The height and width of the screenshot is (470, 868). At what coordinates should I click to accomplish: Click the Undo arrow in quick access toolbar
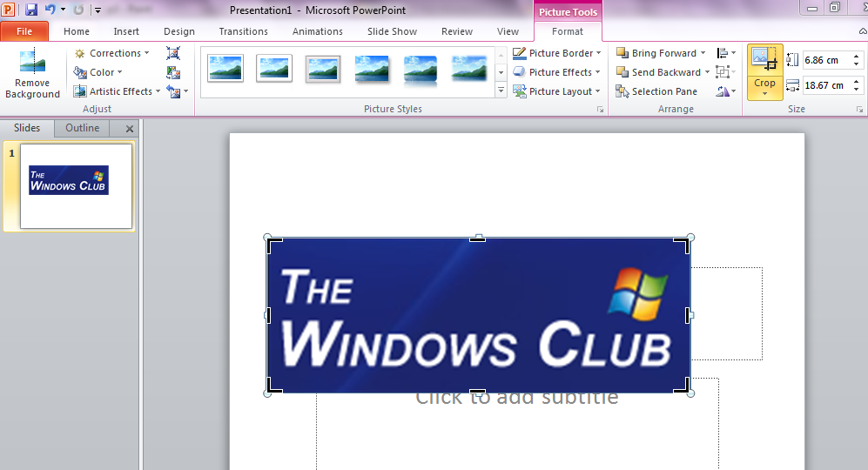pos(50,10)
